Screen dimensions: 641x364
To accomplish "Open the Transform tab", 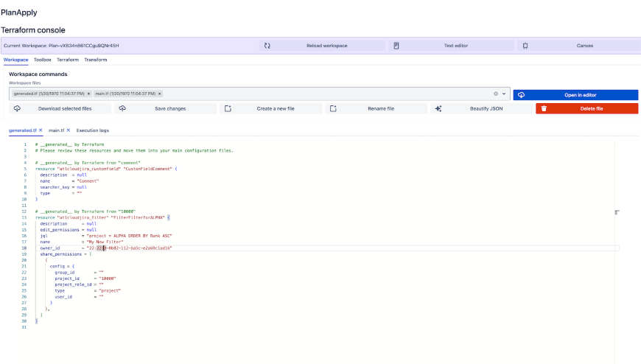I will 95,60.
